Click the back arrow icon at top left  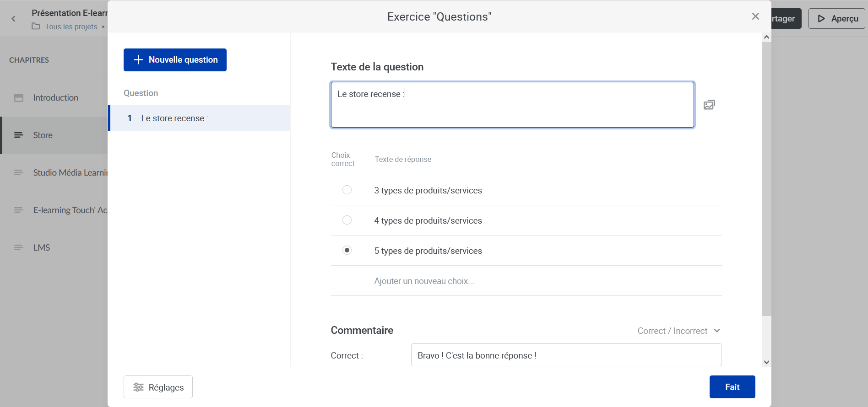tap(14, 19)
